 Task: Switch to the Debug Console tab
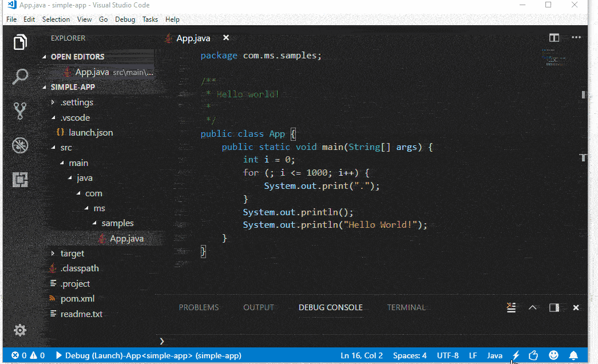pyautogui.click(x=331, y=307)
